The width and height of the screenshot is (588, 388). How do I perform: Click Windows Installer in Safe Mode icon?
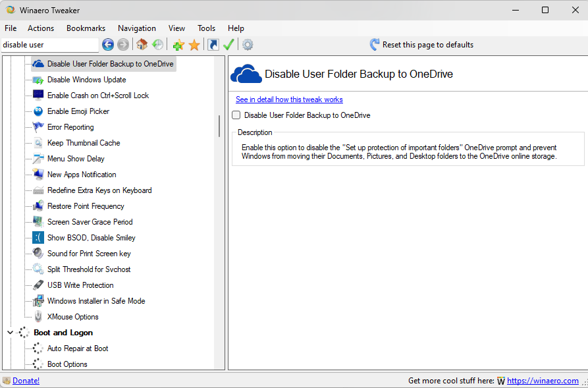[38, 301]
